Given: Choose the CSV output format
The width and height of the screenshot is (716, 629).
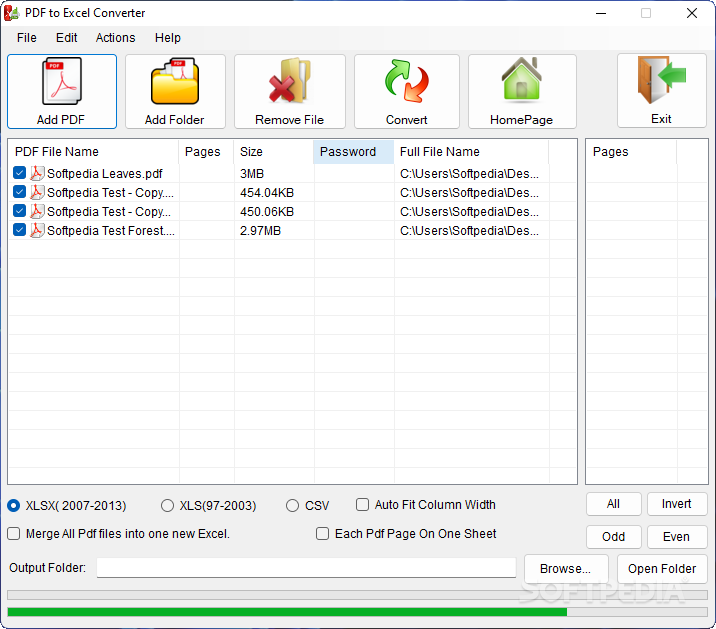Looking at the screenshot, I should click(x=292, y=506).
